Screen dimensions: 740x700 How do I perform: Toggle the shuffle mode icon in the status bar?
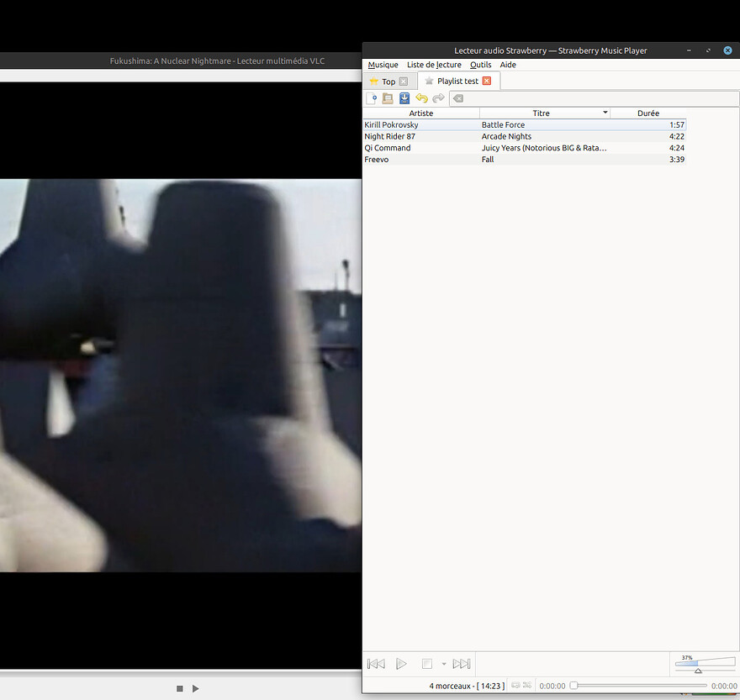tap(527, 685)
